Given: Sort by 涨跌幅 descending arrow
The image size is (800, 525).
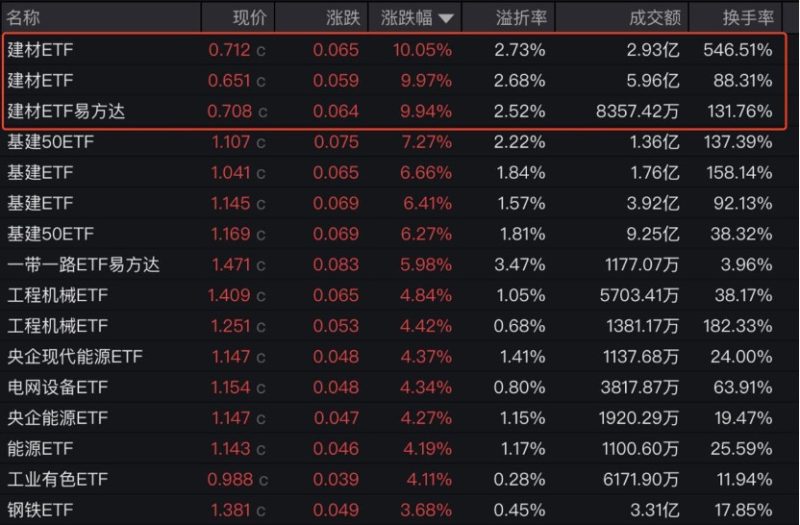Looking at the screenshot, I should click(x=445, y=19).
